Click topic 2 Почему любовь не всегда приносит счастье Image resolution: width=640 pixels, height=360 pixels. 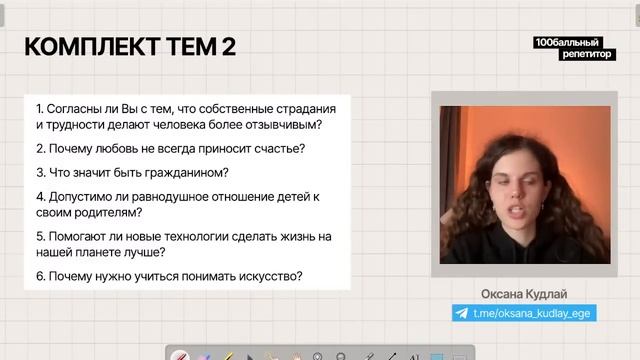171,149
